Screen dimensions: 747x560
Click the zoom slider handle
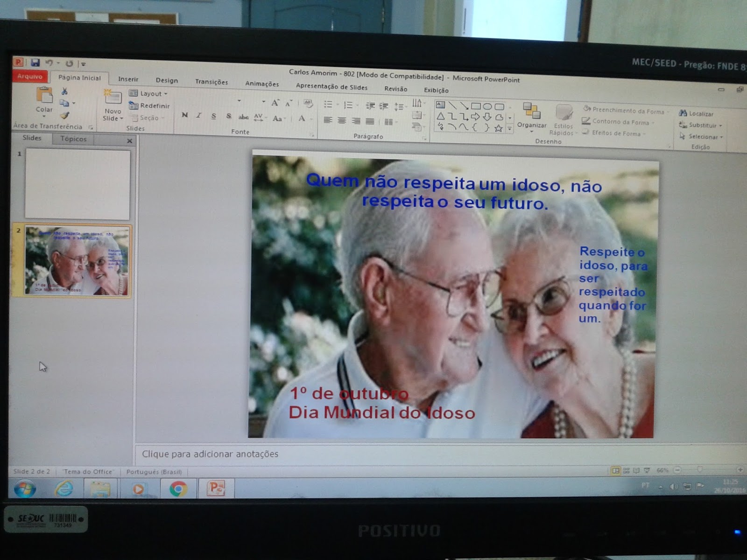pos(700,469)
